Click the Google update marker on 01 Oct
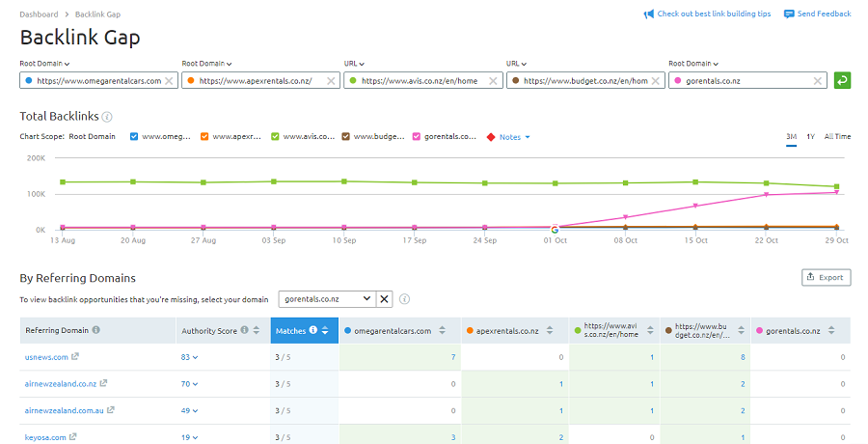Image resolution: width=868 pixels, height=444 pixels. (555, 229)
